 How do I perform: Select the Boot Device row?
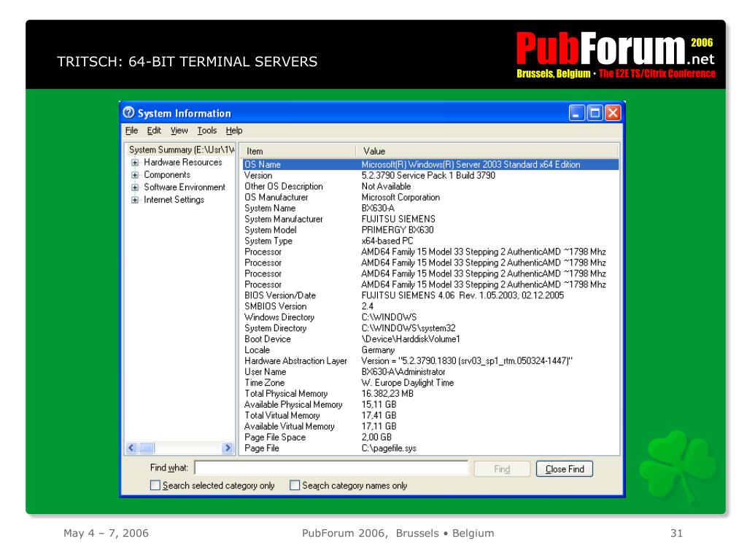pos(430,339)
